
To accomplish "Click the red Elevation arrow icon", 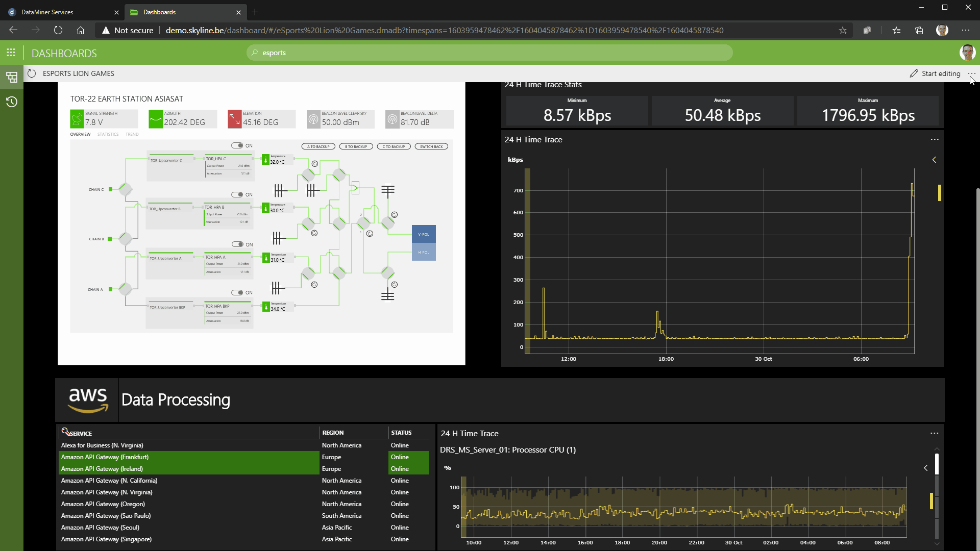I will [234, 119].
